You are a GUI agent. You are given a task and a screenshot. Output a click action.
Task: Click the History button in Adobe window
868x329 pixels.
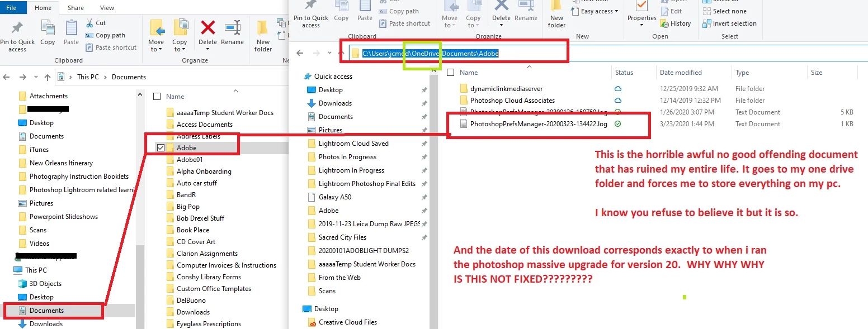click(676, 23)
